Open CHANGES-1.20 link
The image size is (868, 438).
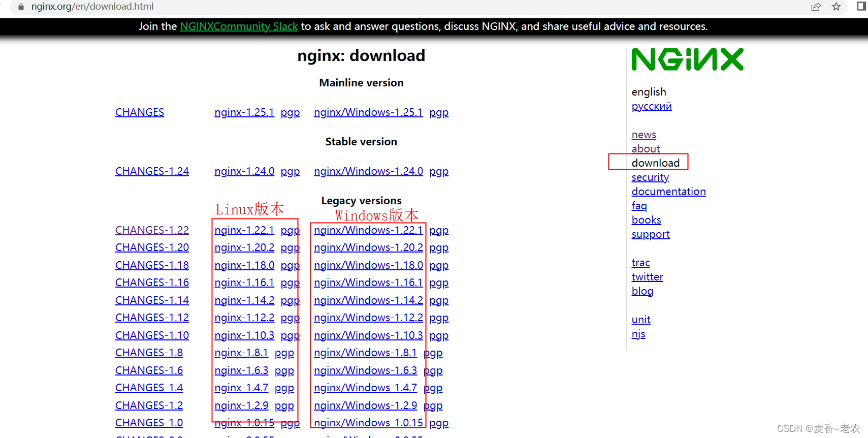click(152, 247)
